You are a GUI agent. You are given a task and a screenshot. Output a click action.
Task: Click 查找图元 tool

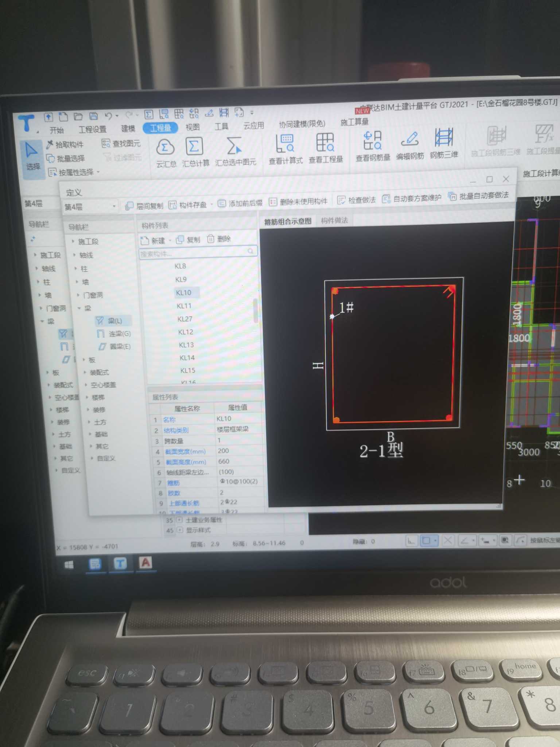[x=121, y=143]
